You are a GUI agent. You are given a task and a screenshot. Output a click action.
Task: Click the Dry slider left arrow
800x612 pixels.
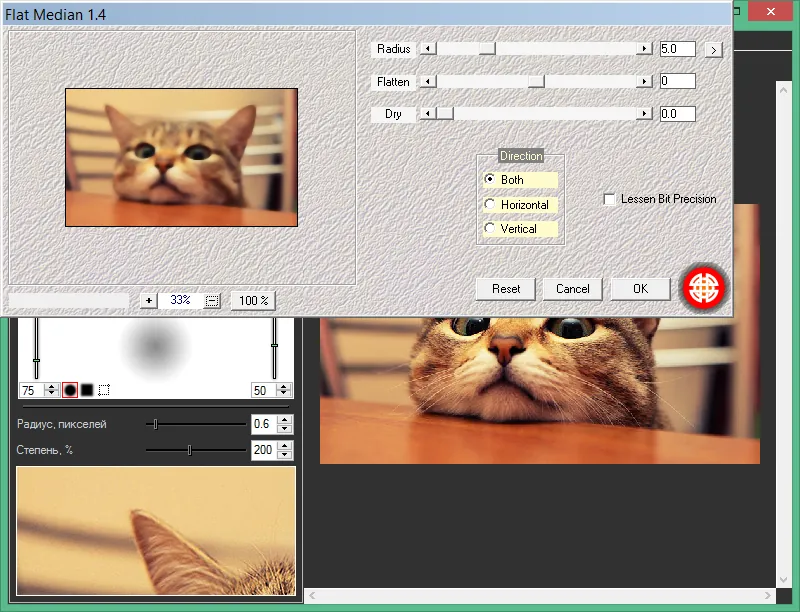pos(428,114)
